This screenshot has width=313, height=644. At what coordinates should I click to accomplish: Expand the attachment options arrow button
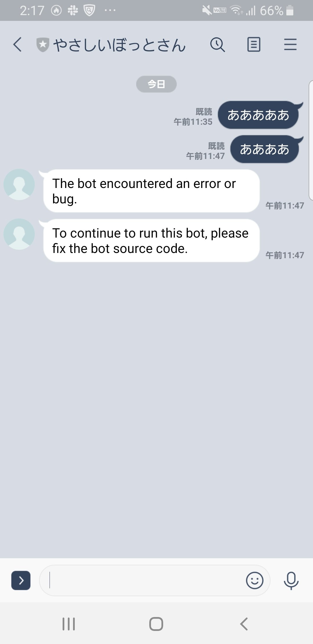tap(21, 580)
